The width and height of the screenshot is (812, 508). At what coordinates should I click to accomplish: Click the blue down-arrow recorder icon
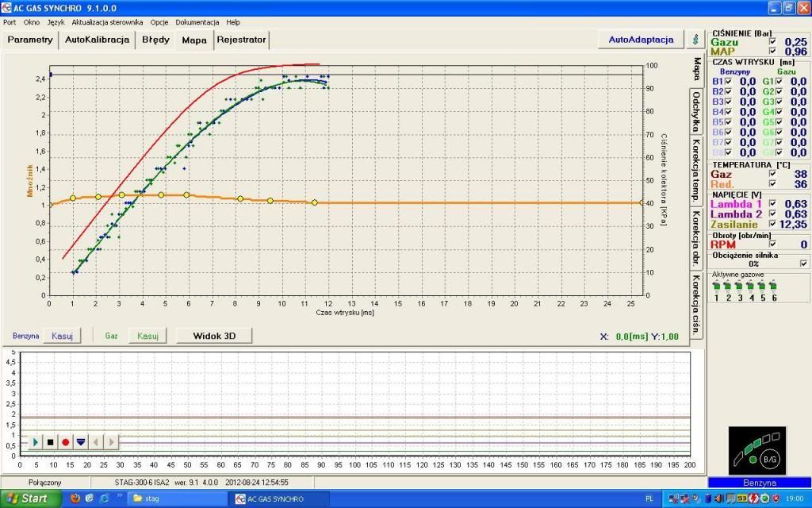(x=81, y=442)
